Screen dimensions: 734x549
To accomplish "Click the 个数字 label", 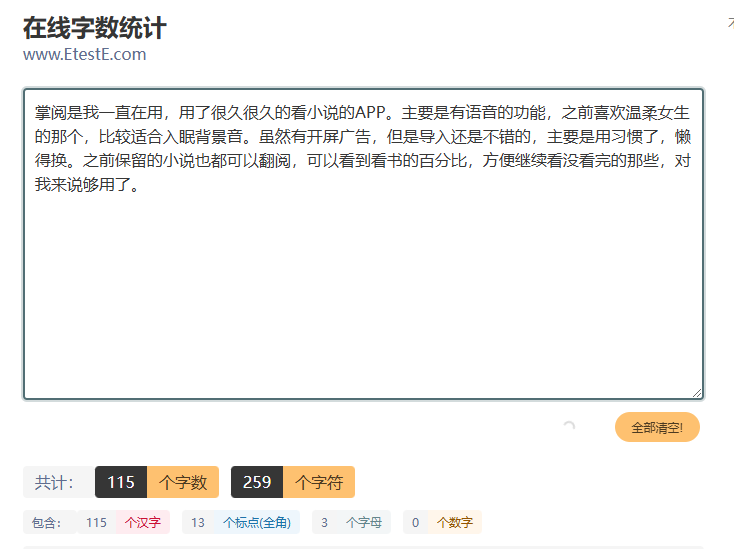I will click(x=455, y=522).
